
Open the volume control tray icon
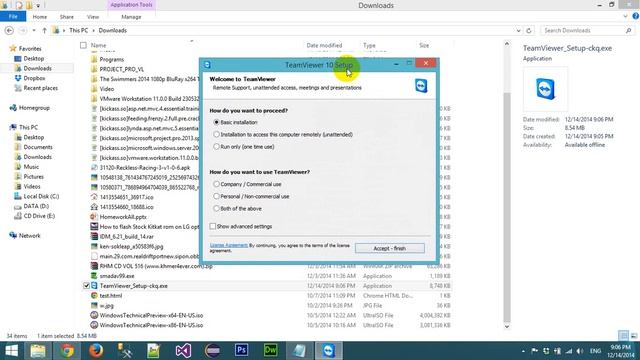point(580,351)
